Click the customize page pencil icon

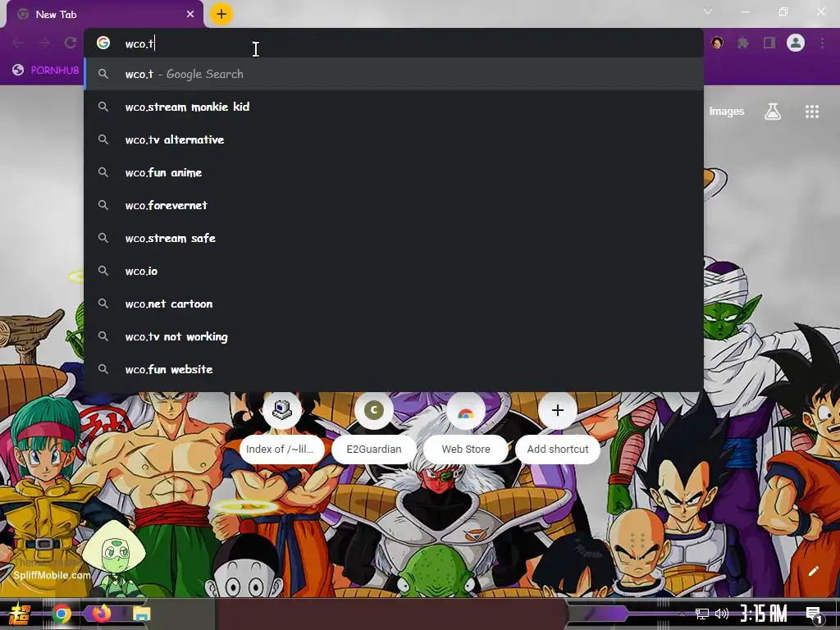pyautogui.click(x=813, y=571)
